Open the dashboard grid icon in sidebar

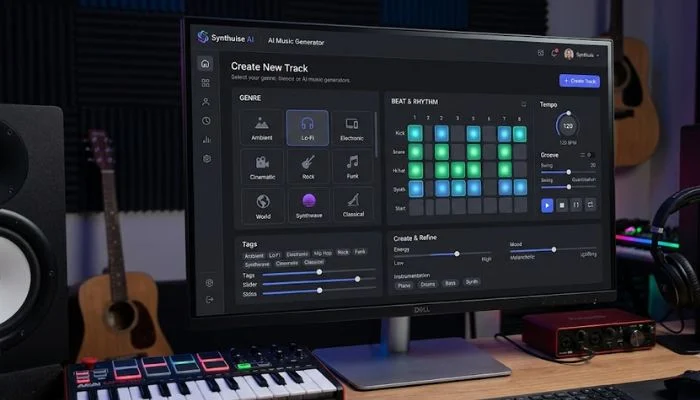205,83
